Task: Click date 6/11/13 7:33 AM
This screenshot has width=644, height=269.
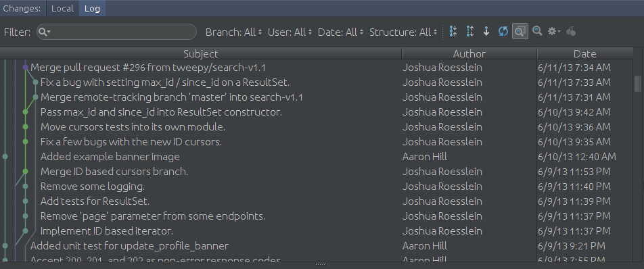Action: click(x=574, y=82)
